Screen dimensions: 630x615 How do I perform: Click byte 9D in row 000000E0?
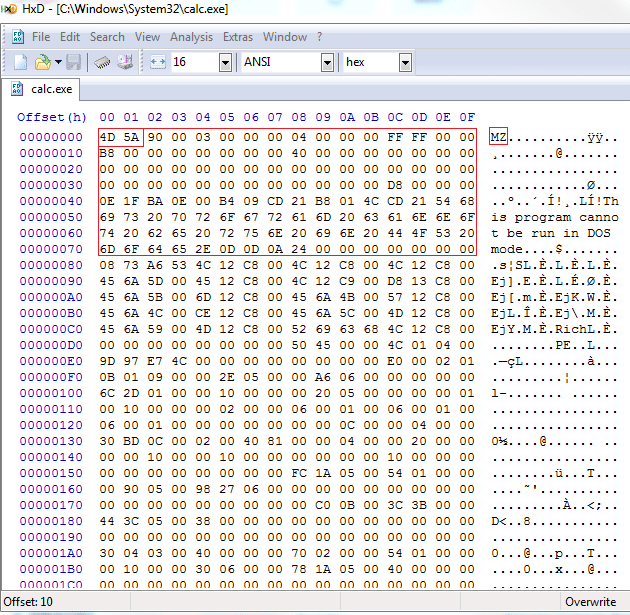tap(107, 361)
